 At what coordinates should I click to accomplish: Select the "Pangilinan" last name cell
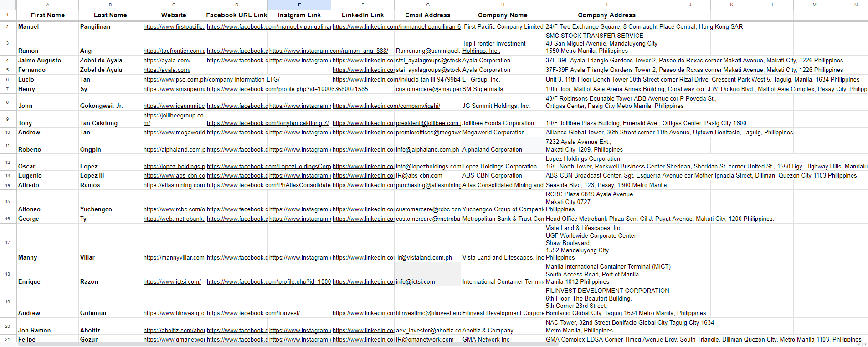point(110,27)
